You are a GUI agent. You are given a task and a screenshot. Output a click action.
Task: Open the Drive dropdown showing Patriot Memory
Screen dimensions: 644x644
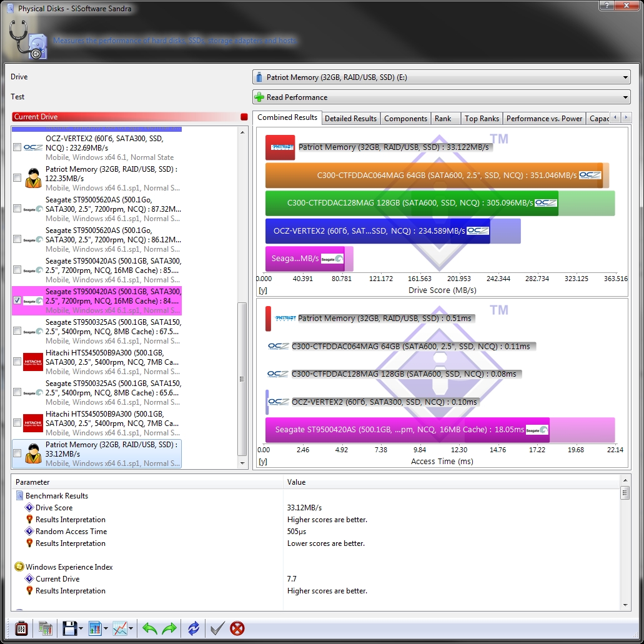[x=442, y=77]
